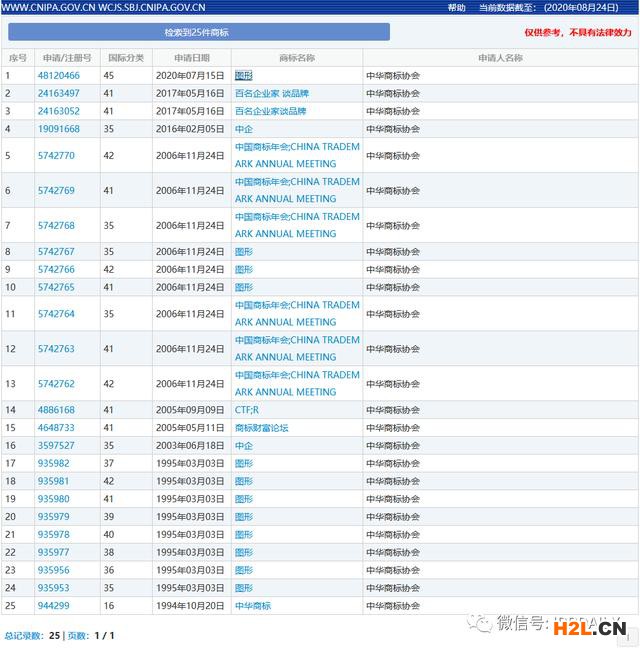Open registration number 19091668
640x651 pixels.
click(x=58, y=129)
